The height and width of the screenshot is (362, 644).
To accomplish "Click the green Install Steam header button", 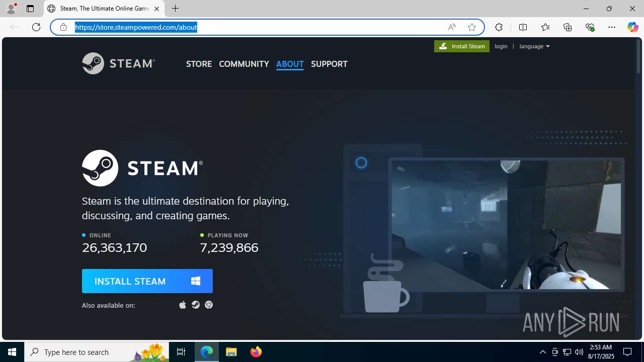I will click(x=462, y=46).
